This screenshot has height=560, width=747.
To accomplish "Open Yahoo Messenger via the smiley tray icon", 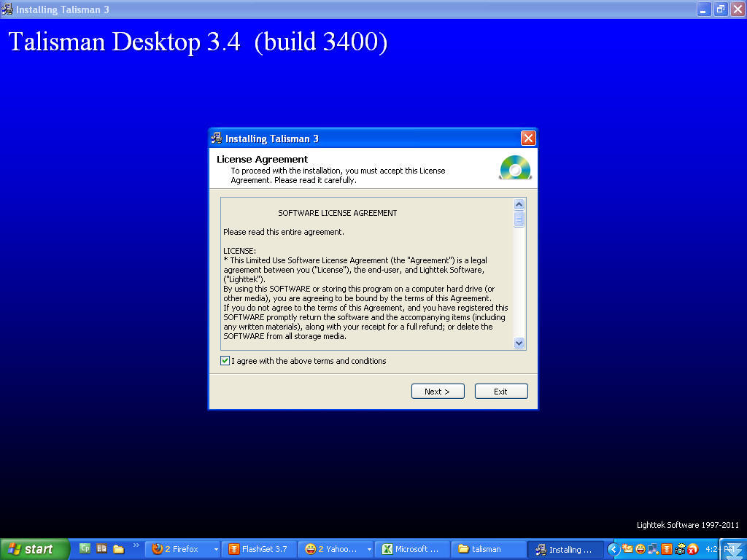I will pyautogui.click(x=640, y=549).
